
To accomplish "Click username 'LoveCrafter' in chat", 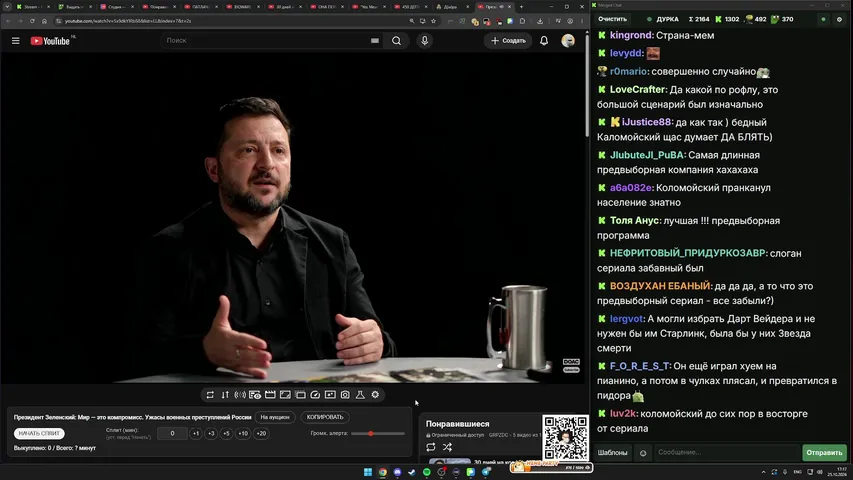I will click(x=637, y=89).
